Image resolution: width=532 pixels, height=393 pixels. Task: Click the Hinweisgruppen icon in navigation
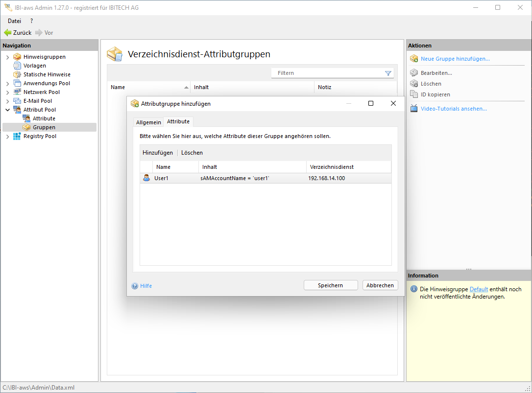(x=17, y=57)
